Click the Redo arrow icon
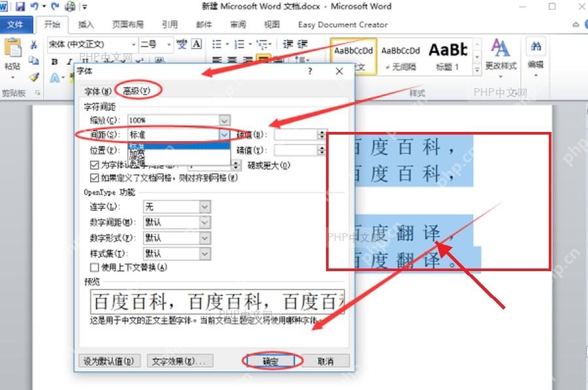 click(x=55, y=7)
